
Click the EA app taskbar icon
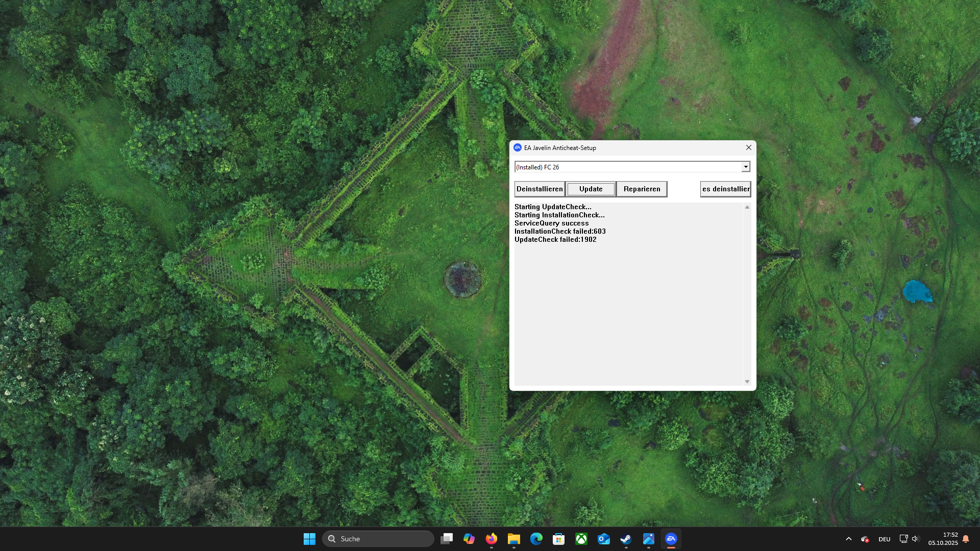[671, 539]
